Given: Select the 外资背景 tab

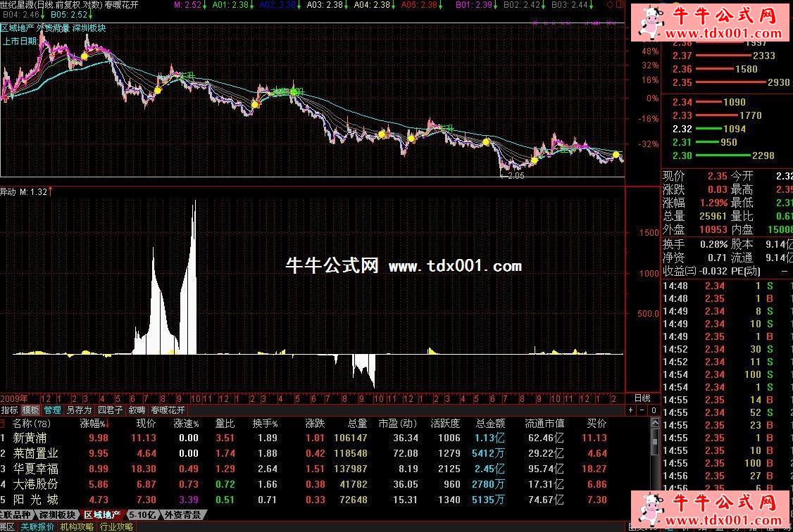Looking at the screenshot, I should [x=182, y=515].
